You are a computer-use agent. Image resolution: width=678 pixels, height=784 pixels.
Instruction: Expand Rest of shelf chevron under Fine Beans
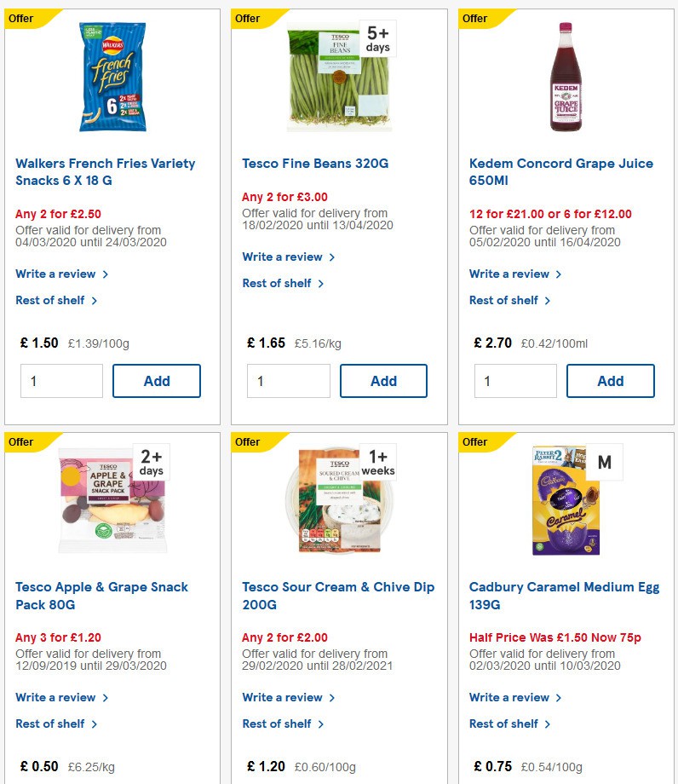click(324, 284)
